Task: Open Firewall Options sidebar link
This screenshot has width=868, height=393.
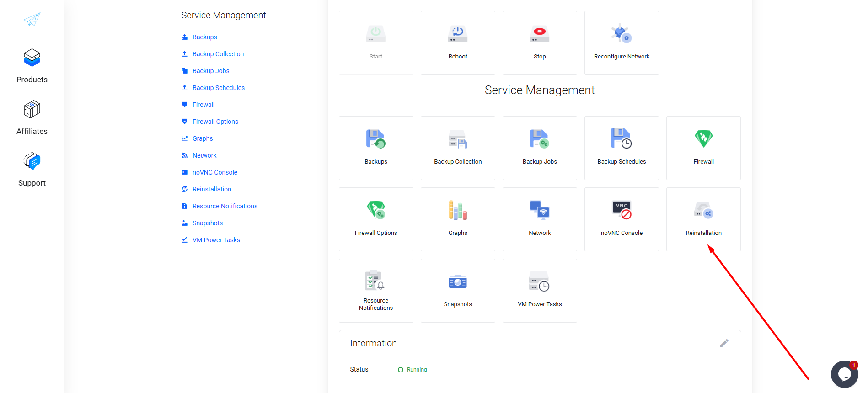Action: tap(215, 122)
